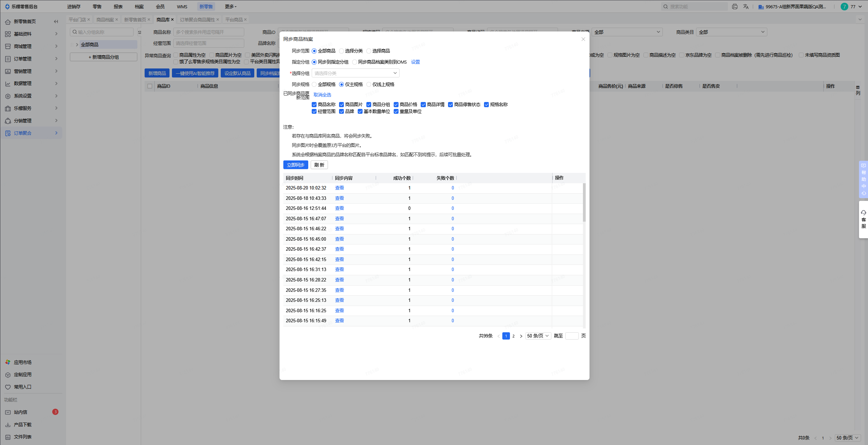Open WMS top menu
868x445 pixels.
(x=182, y=7)
